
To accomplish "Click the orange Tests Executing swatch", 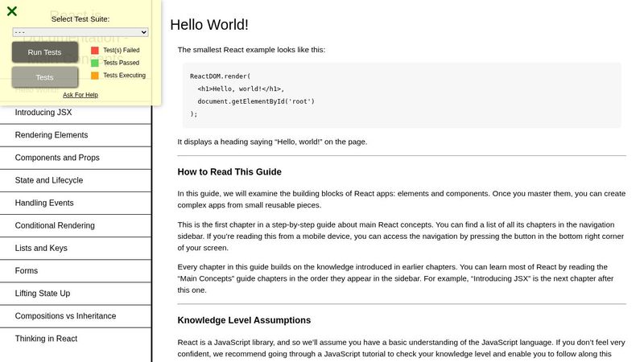I will (x=95, y=76).
